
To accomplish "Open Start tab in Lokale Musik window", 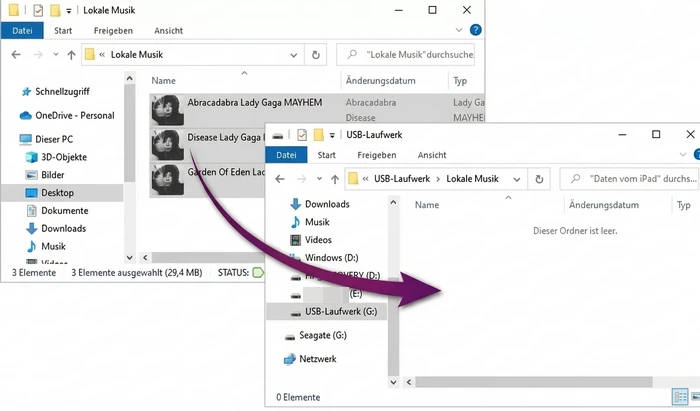I will (x=63, y=31).
